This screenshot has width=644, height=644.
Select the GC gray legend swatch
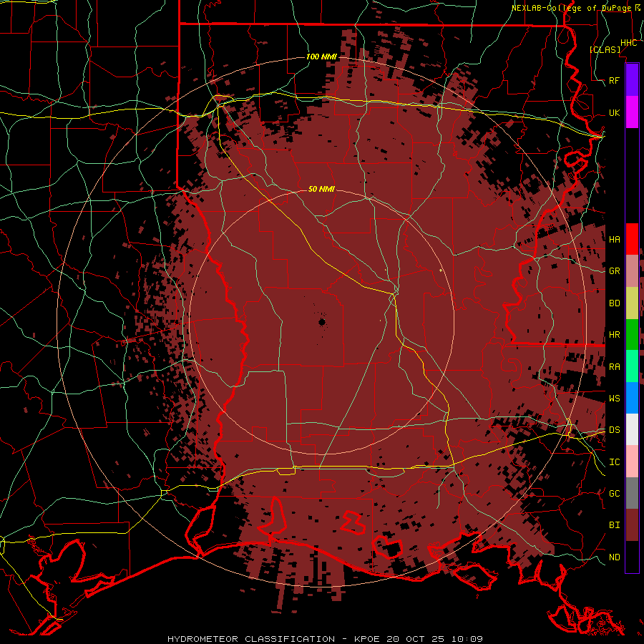pyautogui.click(x=632, y=493)
